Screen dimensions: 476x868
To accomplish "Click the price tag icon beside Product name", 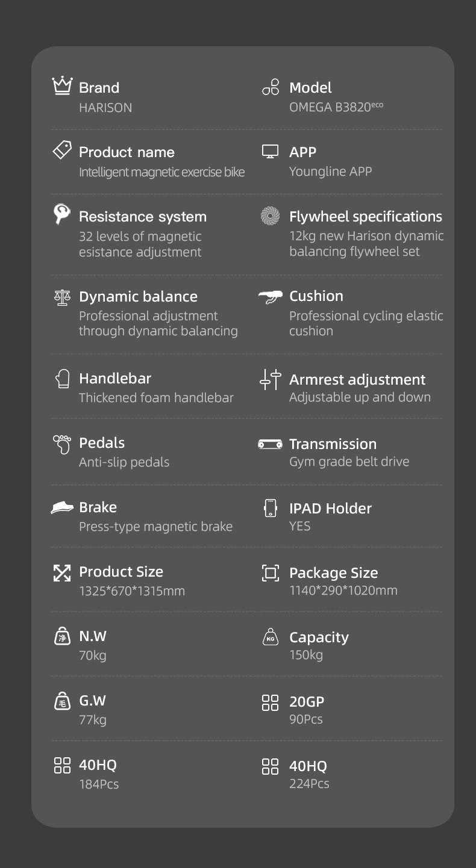I will 62,150.
